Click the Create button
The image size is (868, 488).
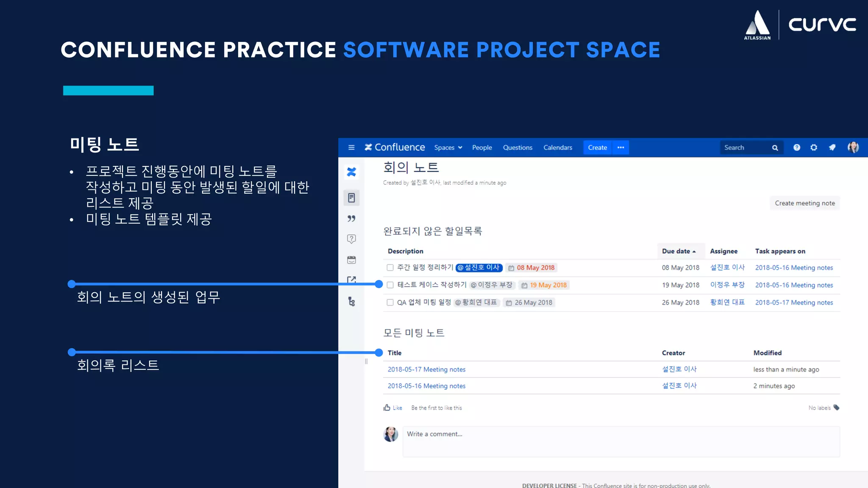click(x=598, y=147)
